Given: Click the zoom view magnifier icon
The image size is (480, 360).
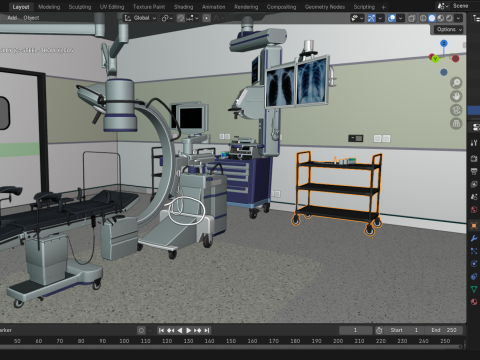Looking at the screenshot, I should [x=456, y=82].
